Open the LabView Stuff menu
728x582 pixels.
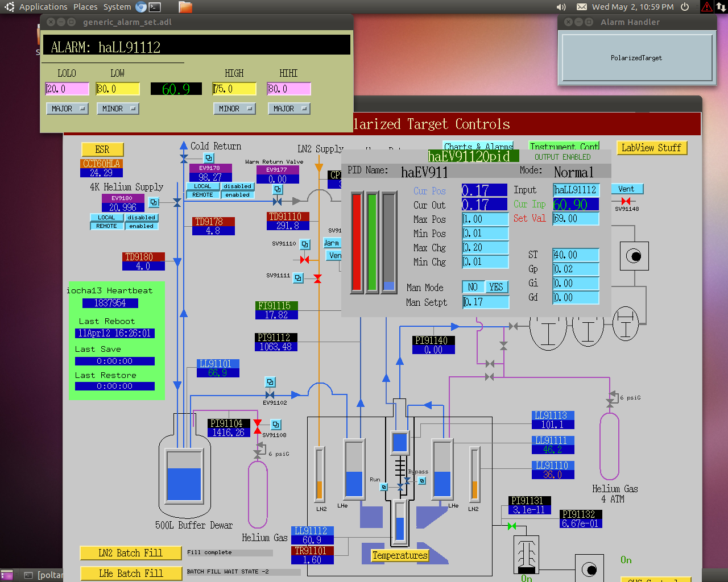point(652,148)
